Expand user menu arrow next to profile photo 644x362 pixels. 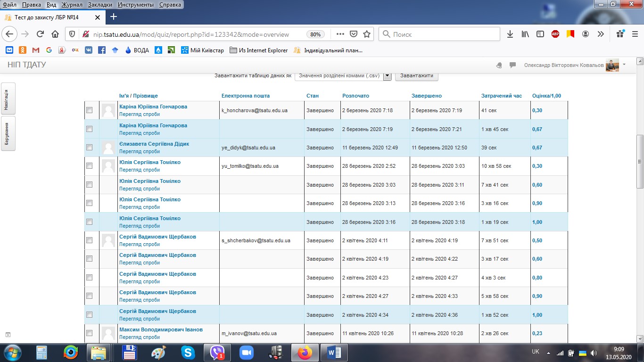tap(624, 65)
